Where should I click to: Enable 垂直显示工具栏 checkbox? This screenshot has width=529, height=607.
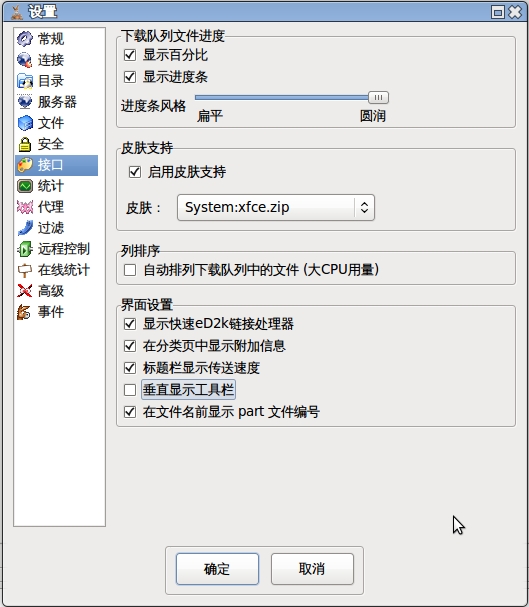[130, 390]
